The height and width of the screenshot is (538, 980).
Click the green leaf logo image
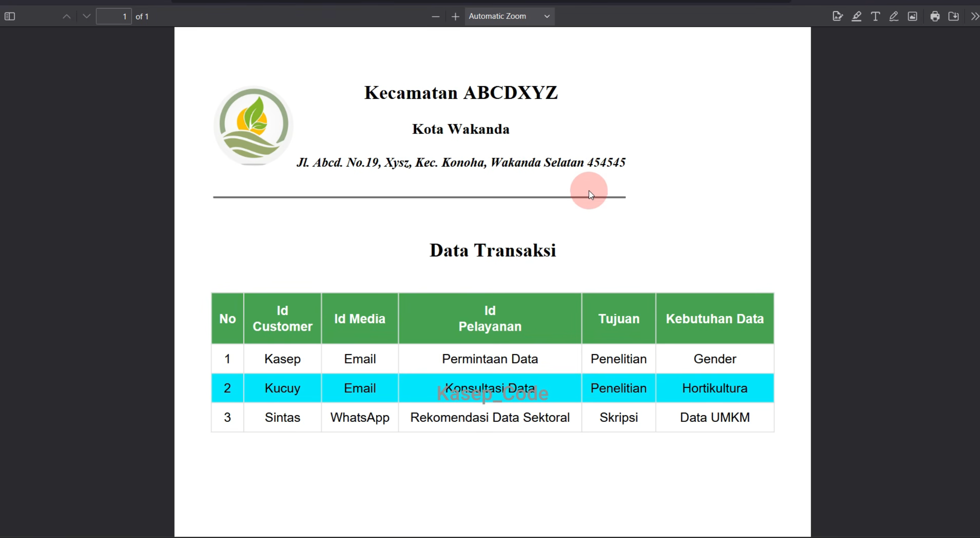pos(253,125)
